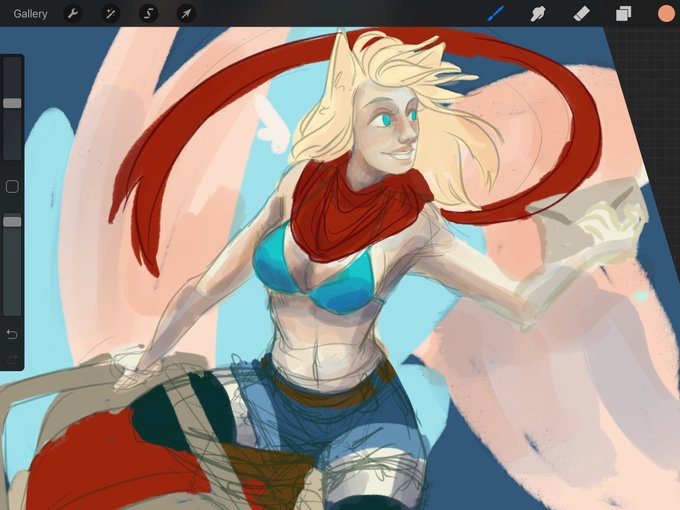Click the brush opacity slider handle
Viewport: 680px width, 510px height.
pyautogui.click(x=12, y=222)
